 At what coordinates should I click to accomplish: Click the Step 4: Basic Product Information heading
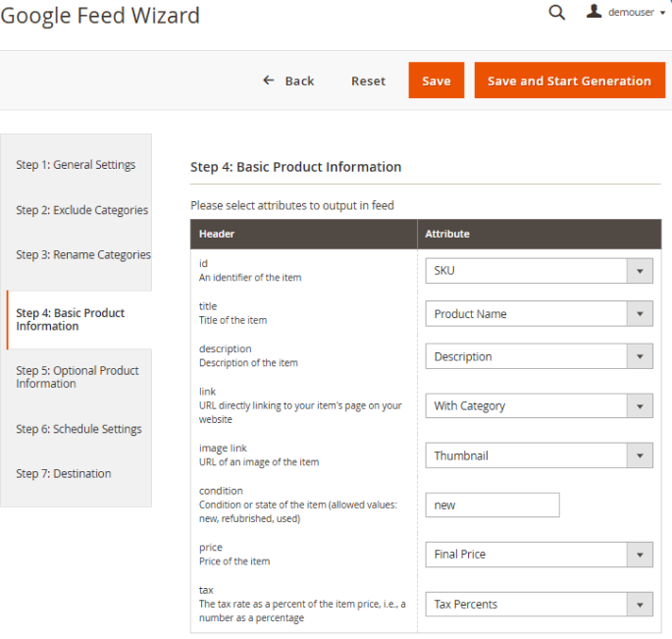(295, 167)
